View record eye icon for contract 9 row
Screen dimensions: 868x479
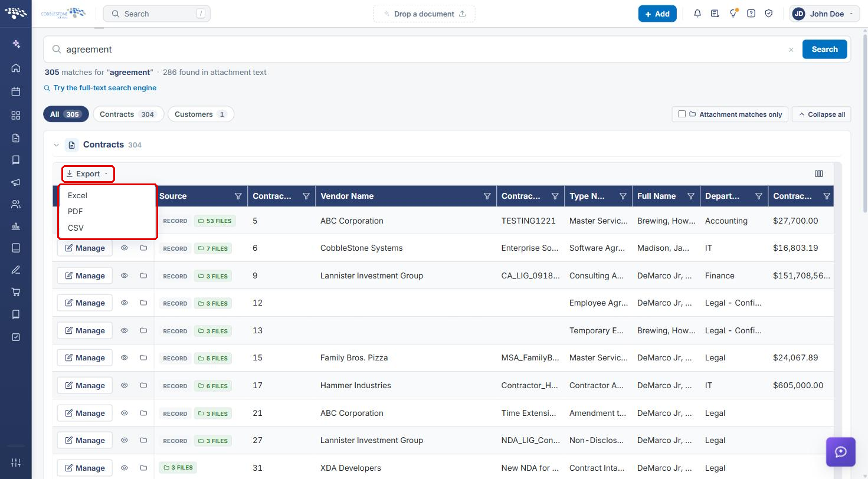(125, 275)
